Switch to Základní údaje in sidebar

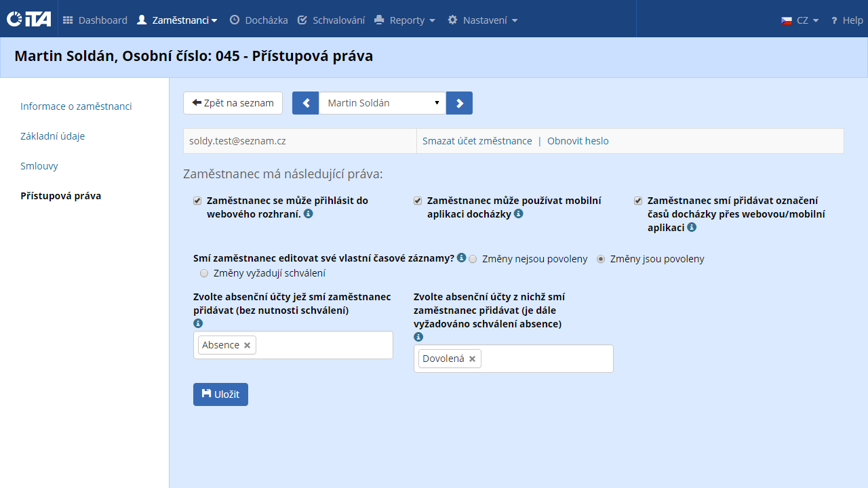click(52, 136)
